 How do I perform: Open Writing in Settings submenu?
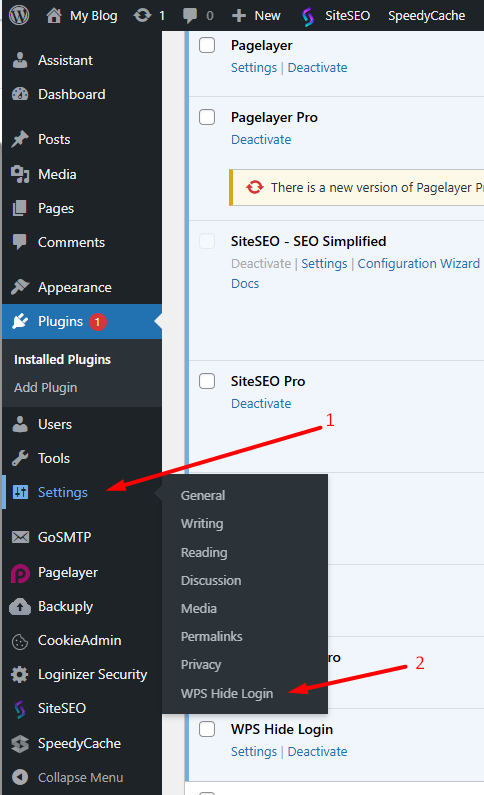(202, 524)
